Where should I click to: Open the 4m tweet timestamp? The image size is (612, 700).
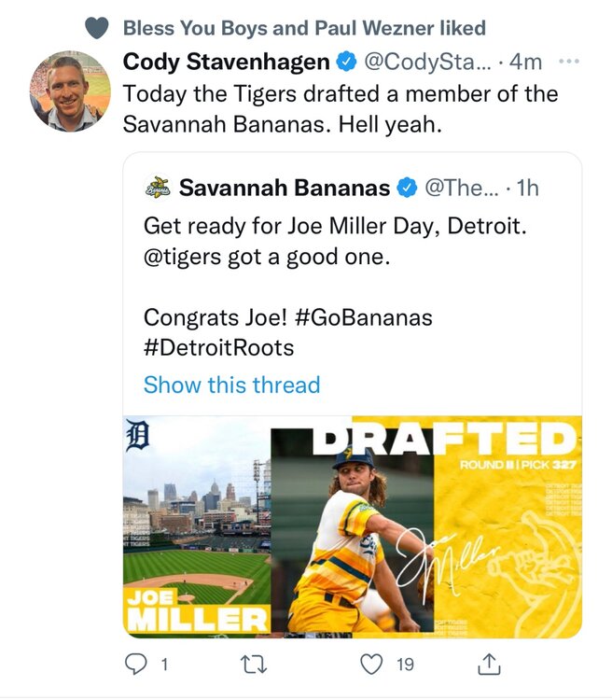pyautogui.click(x=525, y=62)
